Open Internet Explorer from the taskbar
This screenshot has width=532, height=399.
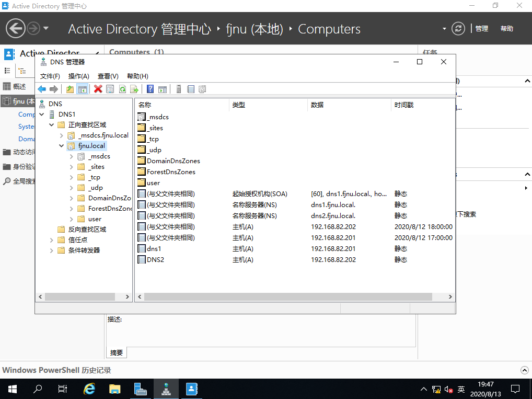point(89,389)
